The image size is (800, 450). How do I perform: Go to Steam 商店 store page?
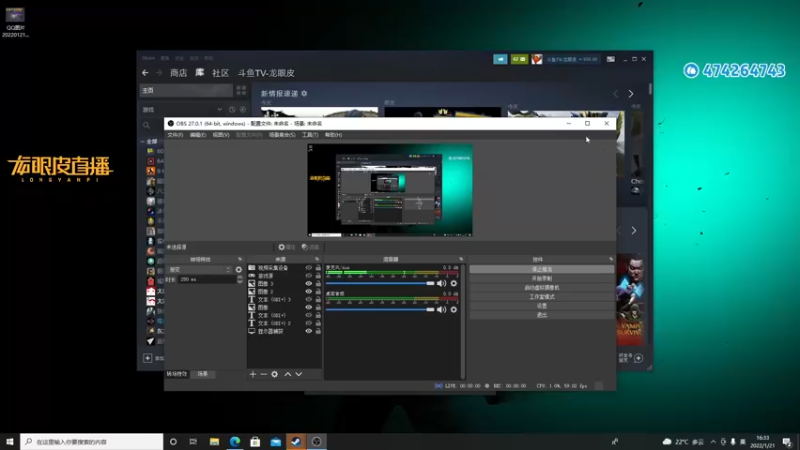[179, 73]
